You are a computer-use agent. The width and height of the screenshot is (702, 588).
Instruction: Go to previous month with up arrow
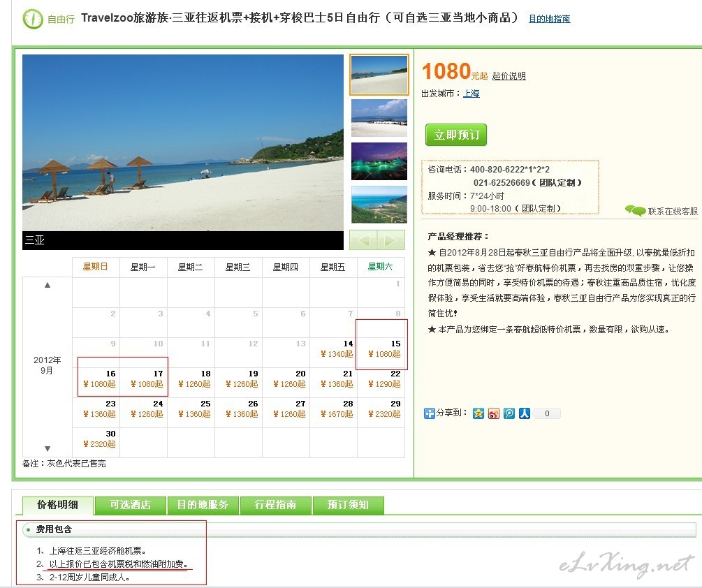[47, 285]
